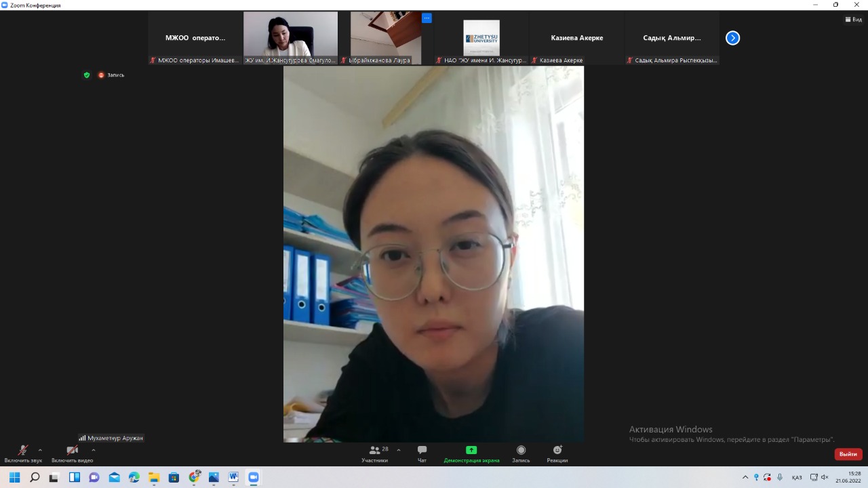Start screen sharing with Демонстрация экрана
868x488 pixels.
pos(471,453)
